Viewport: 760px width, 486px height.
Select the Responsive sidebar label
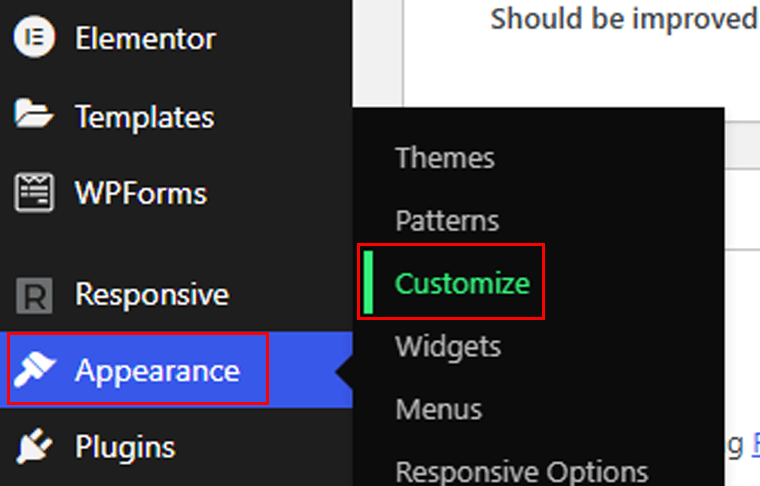tap(152, 294)
